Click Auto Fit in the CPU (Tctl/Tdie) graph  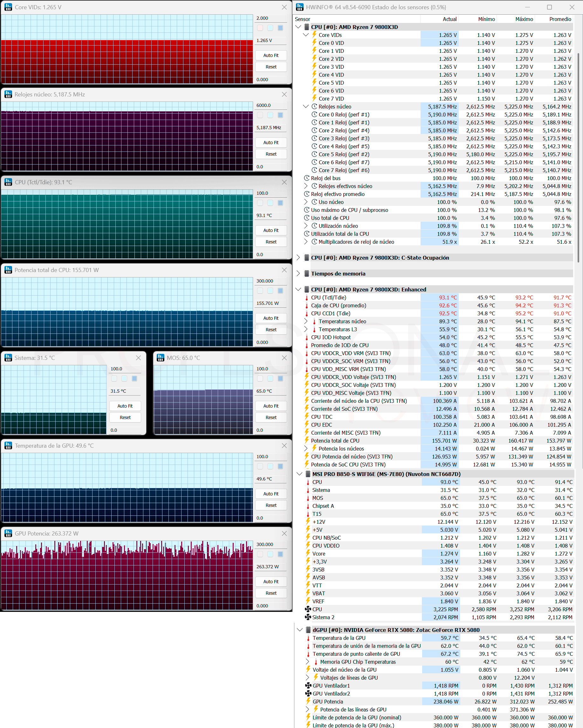[271, 230]
